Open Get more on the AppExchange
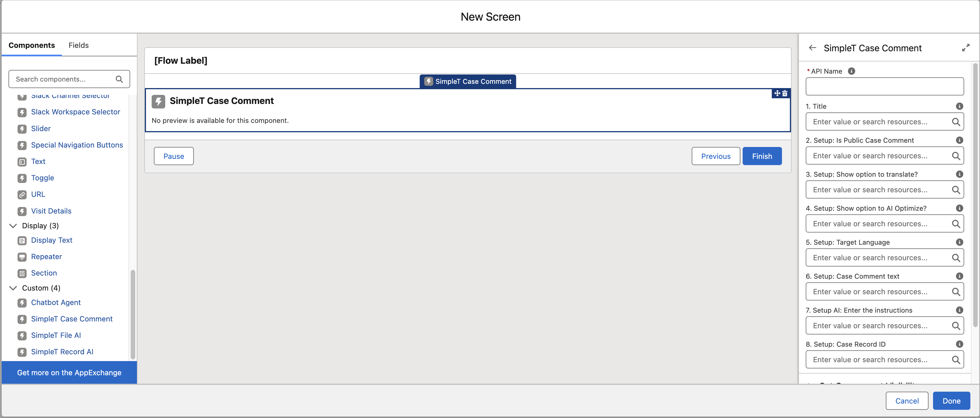 69,373
